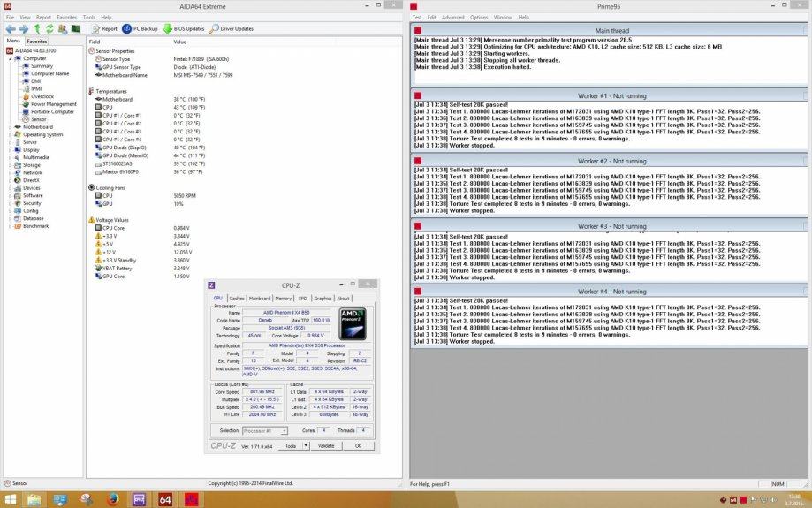Screen dimensions: 812x508
Task: Expand the Operating System tree node
Action: [x=11, y=134]
